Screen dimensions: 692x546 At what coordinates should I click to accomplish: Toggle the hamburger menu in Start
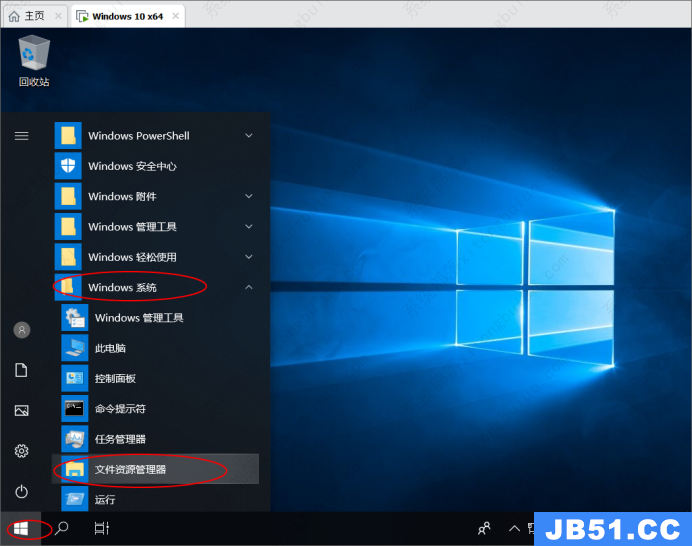tap(21, 136)
